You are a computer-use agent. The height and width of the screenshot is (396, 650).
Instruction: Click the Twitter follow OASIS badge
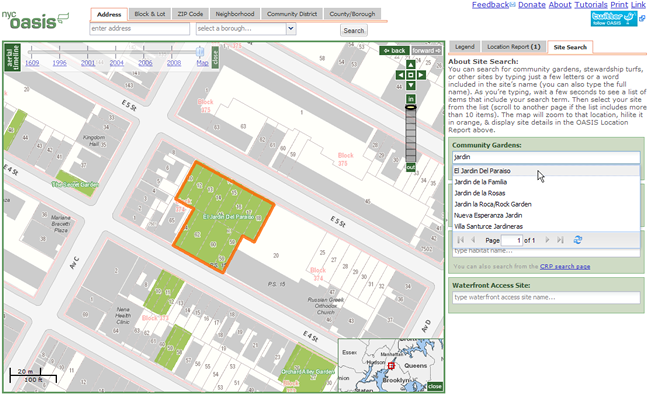coord(614,19)
